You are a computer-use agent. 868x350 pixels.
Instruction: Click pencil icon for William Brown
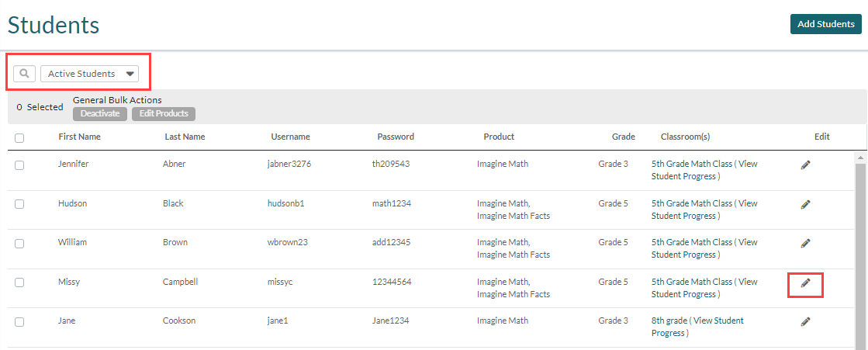[x=805, y=243]
